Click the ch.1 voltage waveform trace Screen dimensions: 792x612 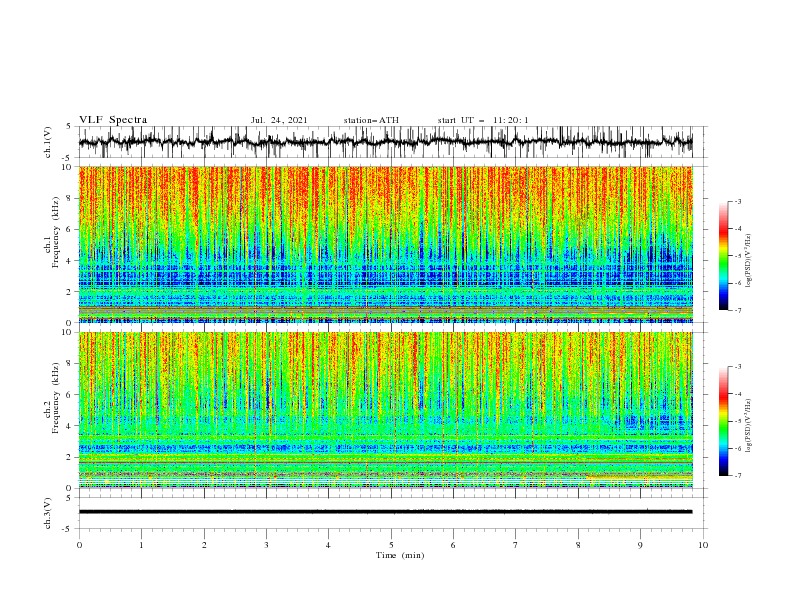[x=385, y=142]
